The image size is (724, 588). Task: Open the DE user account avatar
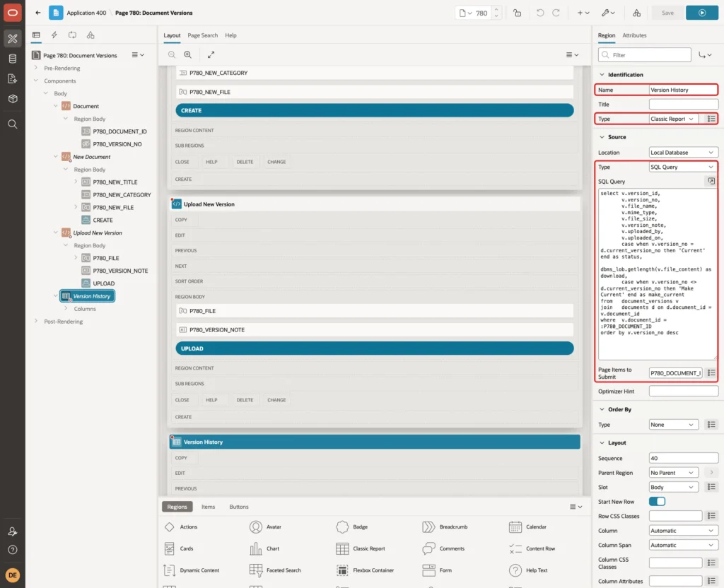(13, 575)
